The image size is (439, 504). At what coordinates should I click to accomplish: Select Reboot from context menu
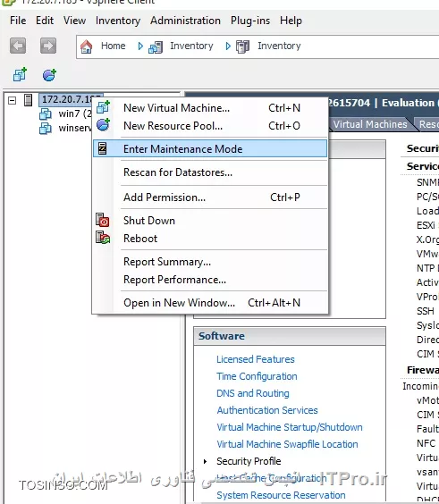coord(210,239)
